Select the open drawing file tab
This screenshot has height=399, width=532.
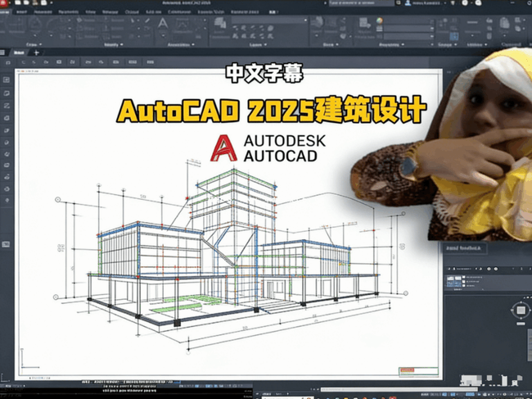[19, 52]
